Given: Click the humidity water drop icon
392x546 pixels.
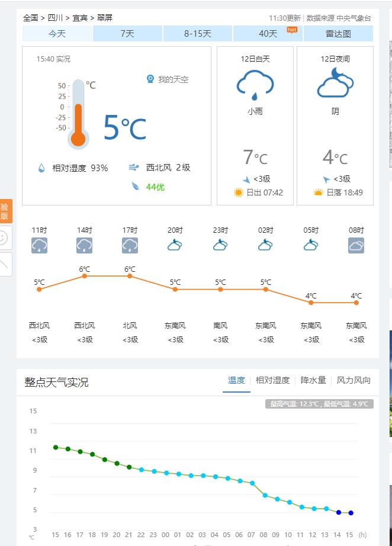Looking at the screenshot, I should (x=41, y=168).
